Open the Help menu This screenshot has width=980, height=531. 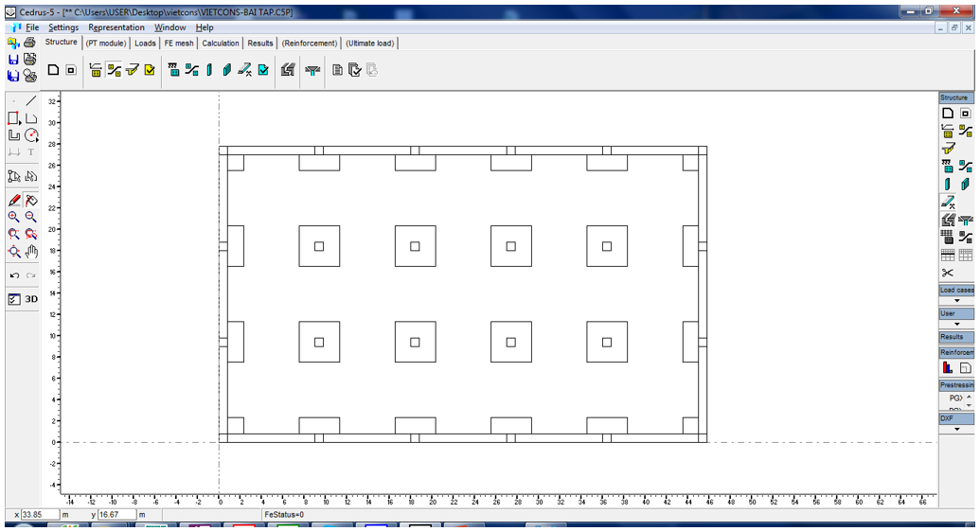coord(205,27)
